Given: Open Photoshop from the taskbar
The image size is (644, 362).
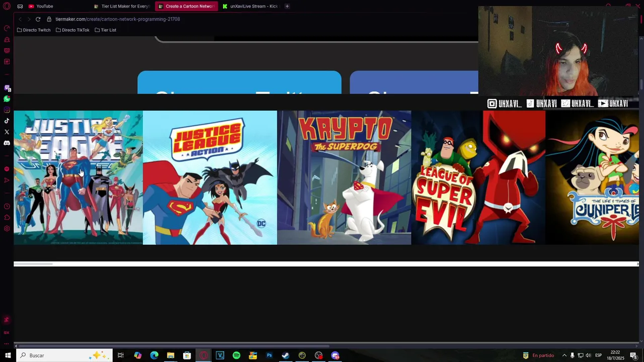Looking at the screenshot, I should (269, 355).
